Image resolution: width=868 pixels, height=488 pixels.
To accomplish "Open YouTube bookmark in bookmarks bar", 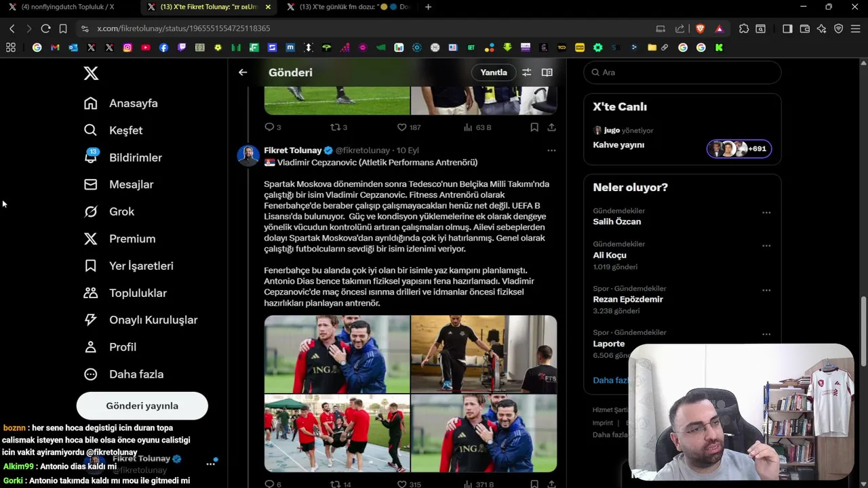I will point(146,47).
